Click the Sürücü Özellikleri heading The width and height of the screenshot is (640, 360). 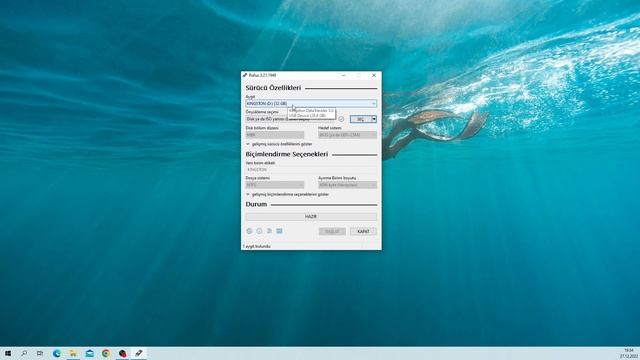(273, 88)
